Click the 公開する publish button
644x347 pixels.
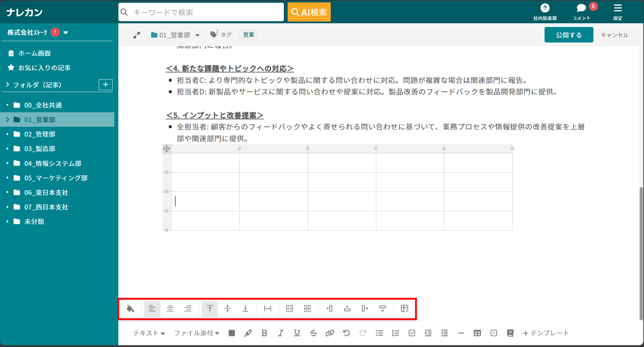pos(568,35)
